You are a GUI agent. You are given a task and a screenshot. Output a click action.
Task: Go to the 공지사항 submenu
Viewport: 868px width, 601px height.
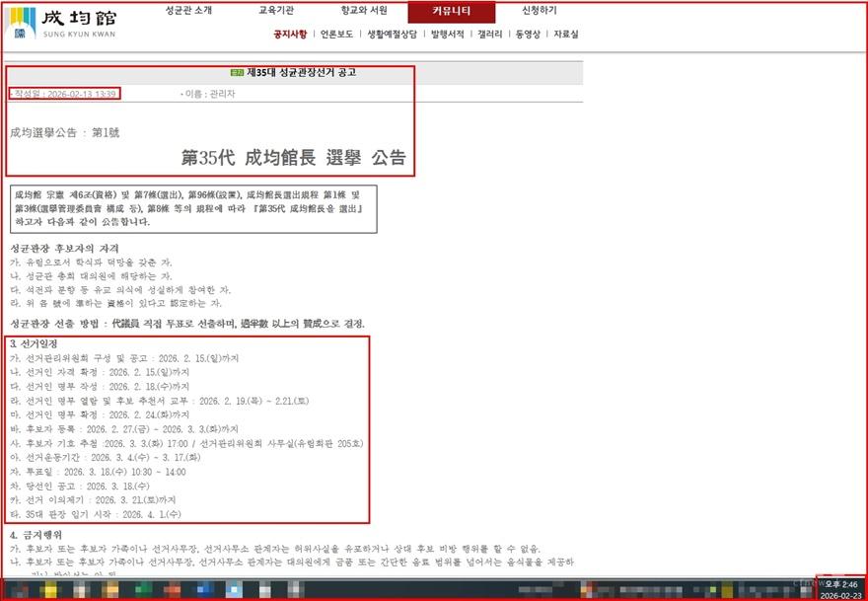pos(290,35)
